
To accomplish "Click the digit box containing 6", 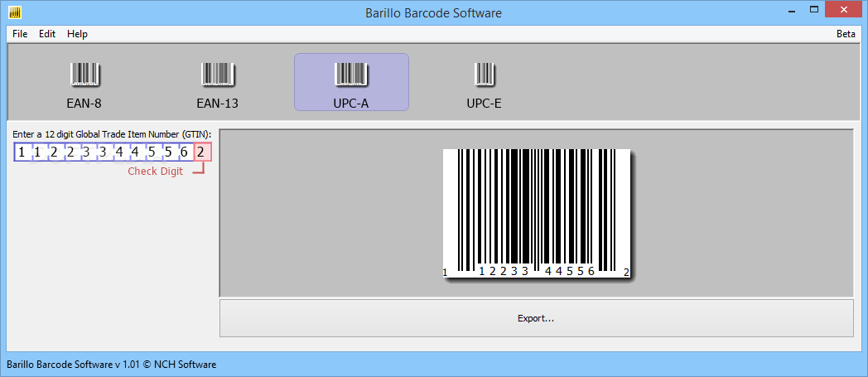I will pos(185,152).
